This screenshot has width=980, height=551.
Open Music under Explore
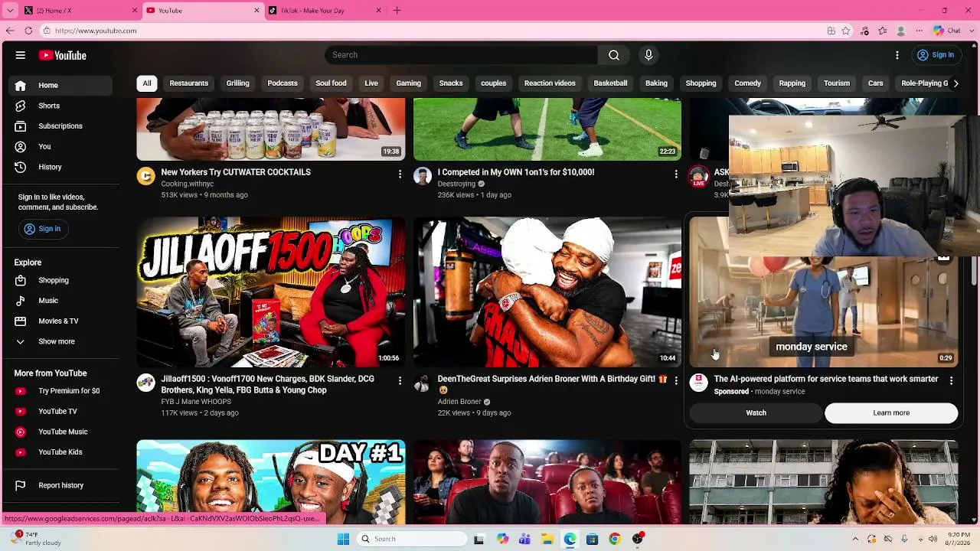tap(61, 301)
